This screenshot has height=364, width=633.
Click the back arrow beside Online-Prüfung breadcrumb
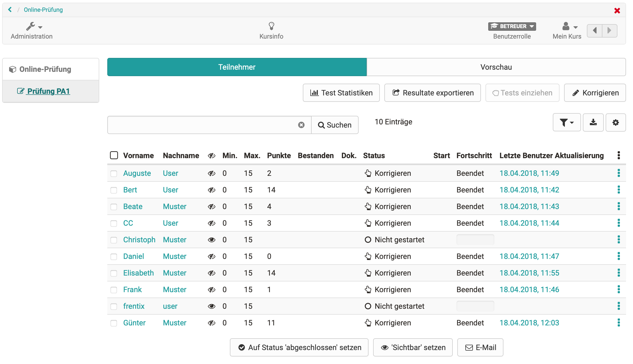tap(10, 10)
